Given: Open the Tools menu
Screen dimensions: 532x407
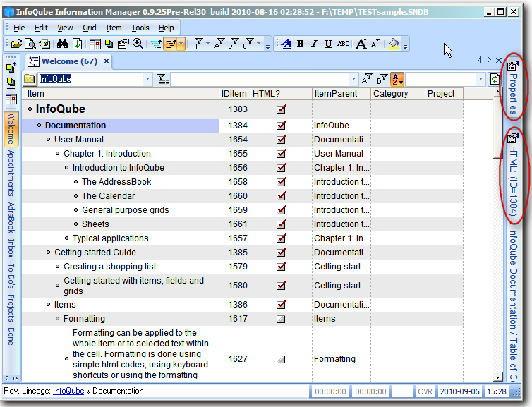Looking at the screenshot, I should (140, 28).
